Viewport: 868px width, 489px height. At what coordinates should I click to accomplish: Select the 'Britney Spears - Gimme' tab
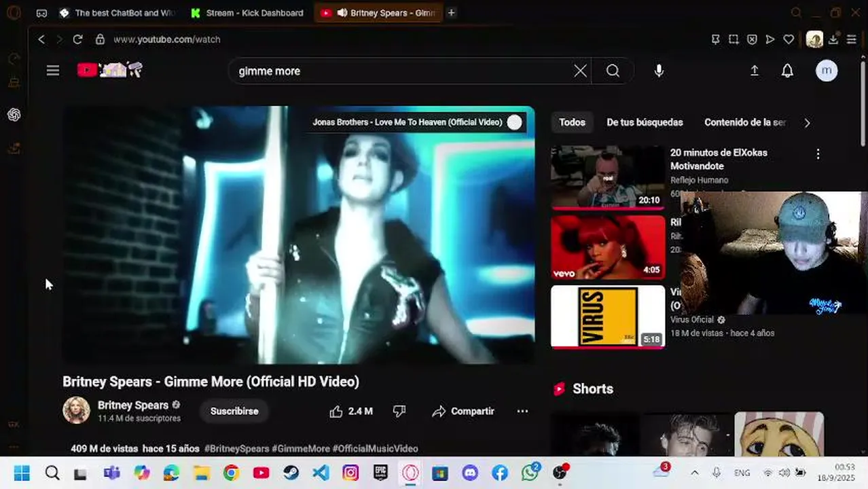[x=377, y=13]
